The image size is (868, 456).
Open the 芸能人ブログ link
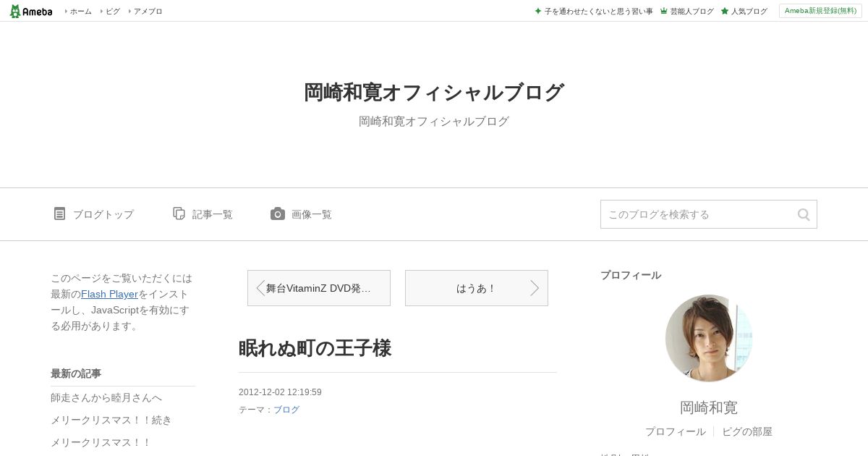point(692,12)
